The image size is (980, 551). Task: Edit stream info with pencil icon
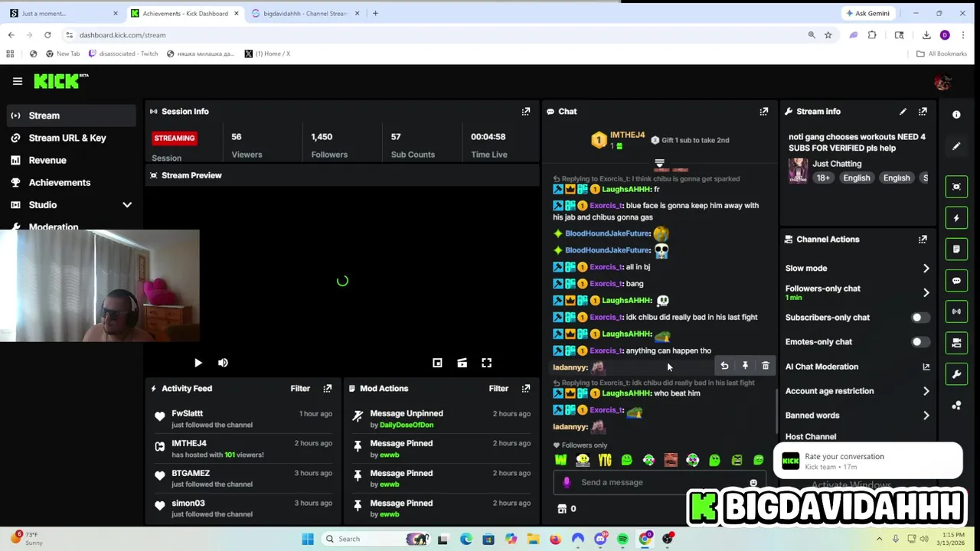pyautogui.click(x=903, y=112)
